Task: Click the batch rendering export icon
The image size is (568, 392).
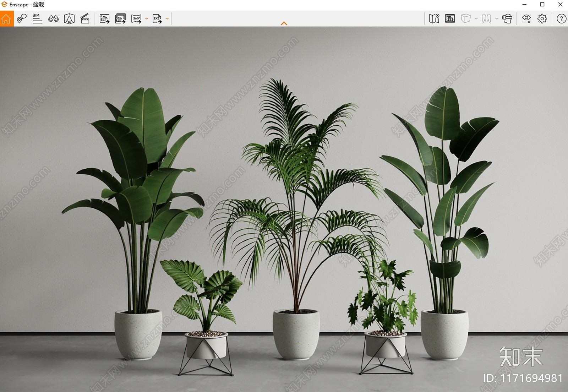Action: [120, 18]
